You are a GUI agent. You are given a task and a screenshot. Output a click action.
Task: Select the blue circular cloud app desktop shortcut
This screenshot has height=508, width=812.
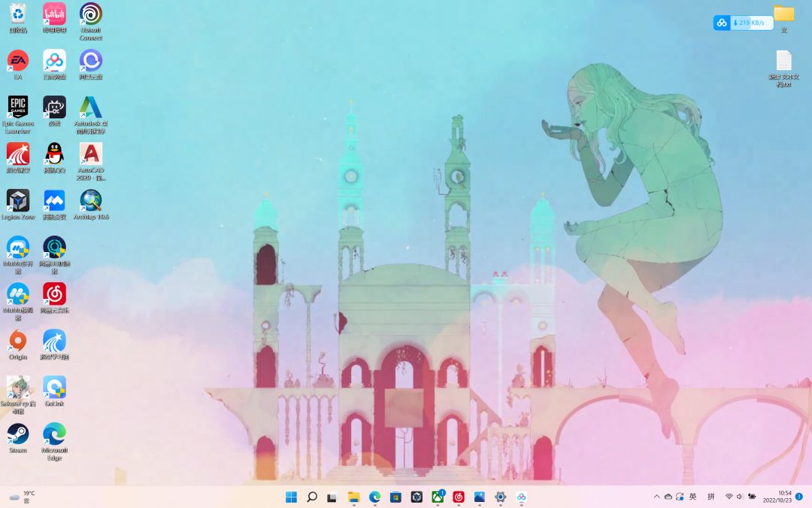(91, 65)
